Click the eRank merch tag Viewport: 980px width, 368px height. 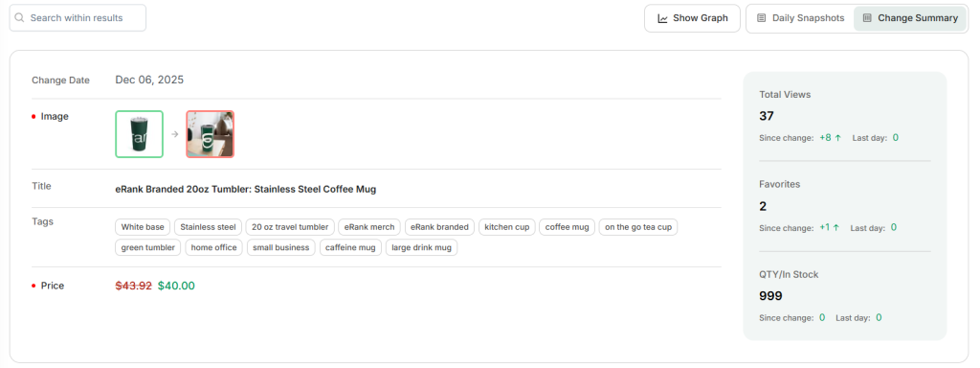pos(370,227)
